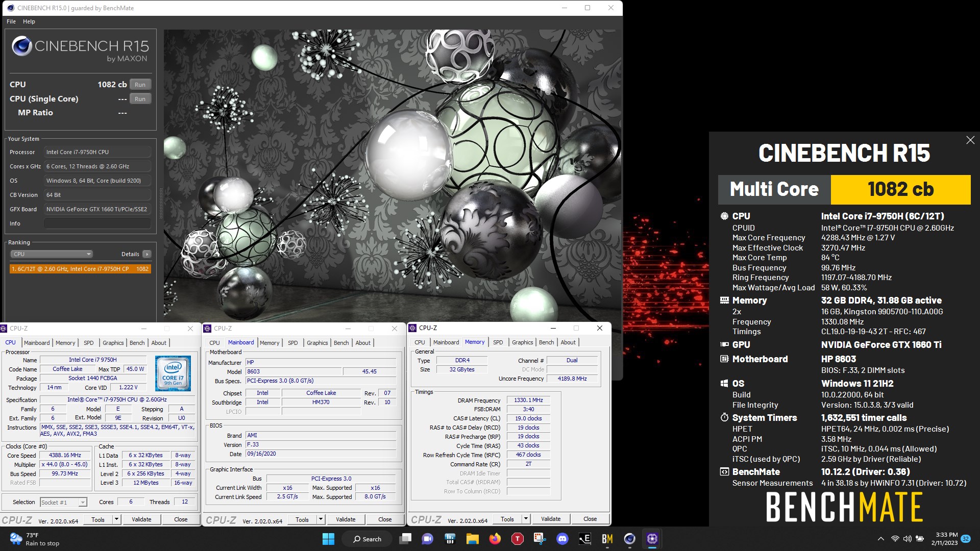Run the CPU Single Core benchmark
The width and height of the screenshot is (980, 551).
click(x=140, y=99)
